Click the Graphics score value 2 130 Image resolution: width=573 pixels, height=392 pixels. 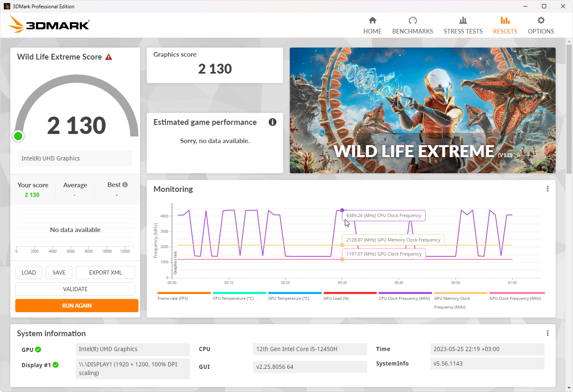coord(215,69)
